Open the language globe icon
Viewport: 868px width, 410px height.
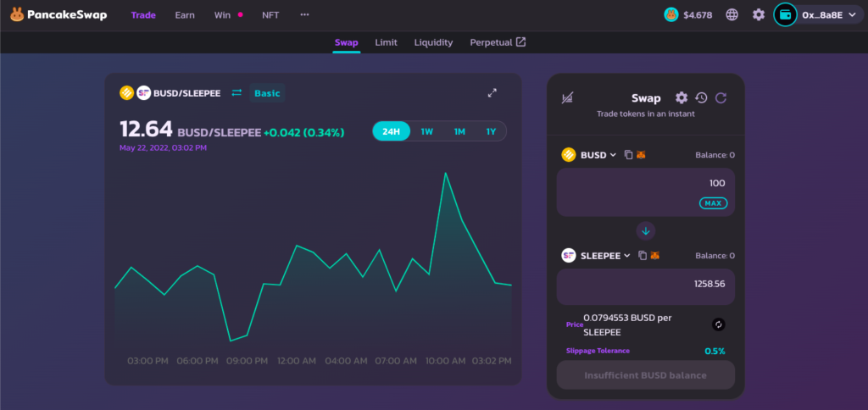732,15
